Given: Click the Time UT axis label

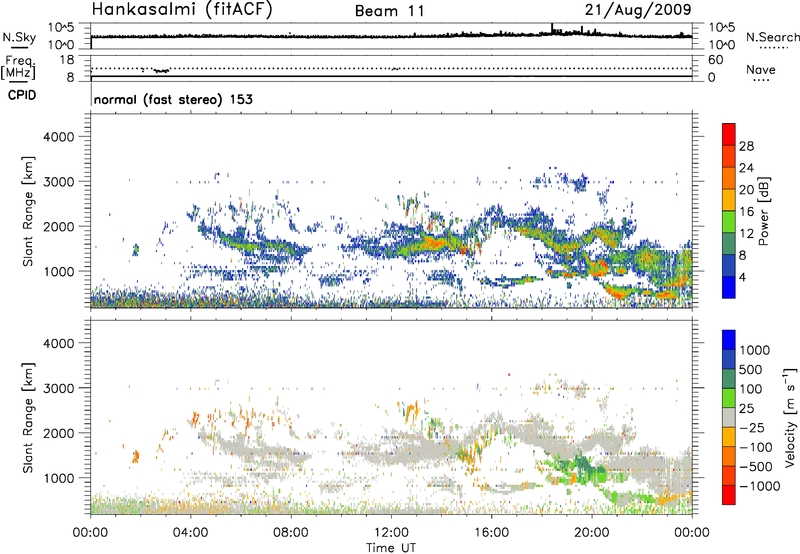Looking at the screenshot, I should point(391,548).
